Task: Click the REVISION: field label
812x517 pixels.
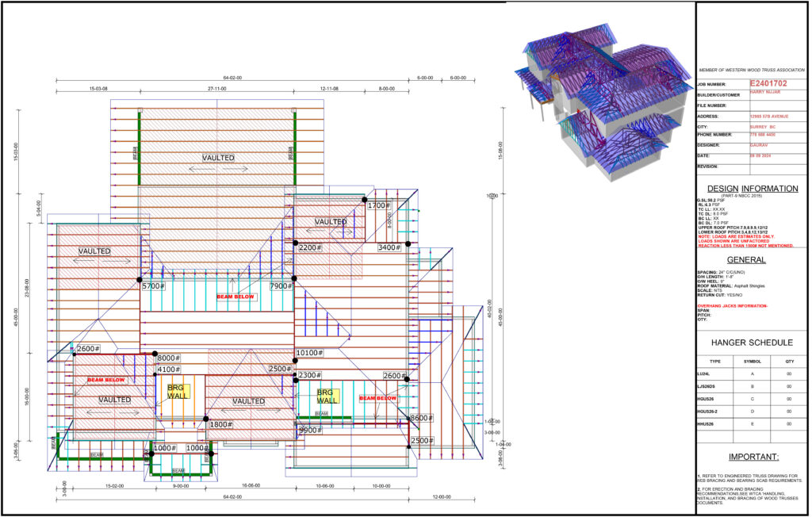Action: pos(707,167)
